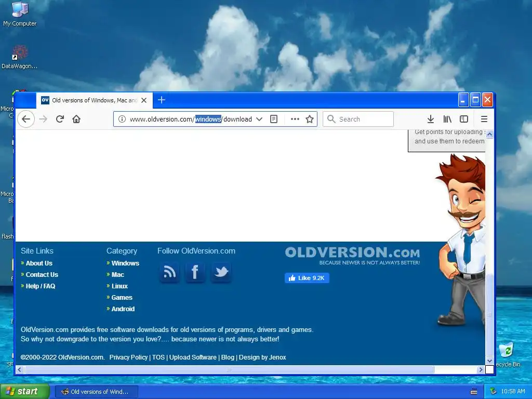Viewport: 532px width, 399px height.
Task: Select the Old versions of Windows tab
Action: 95,100
